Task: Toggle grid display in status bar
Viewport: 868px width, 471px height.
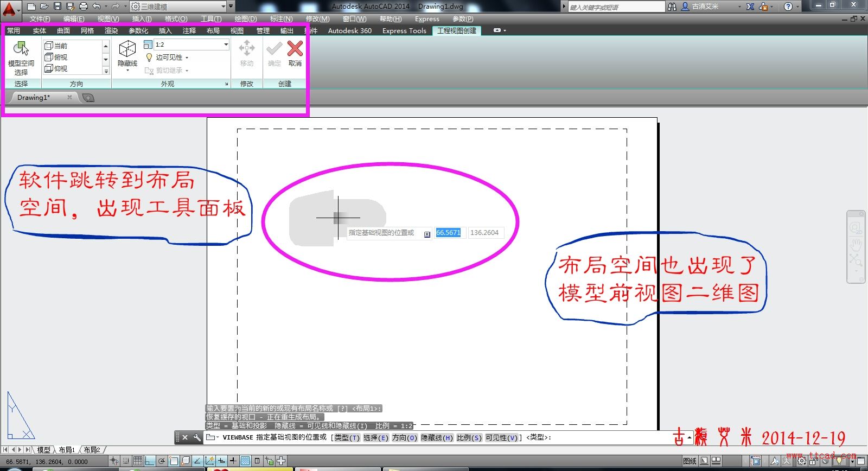Action: (138, 461)
